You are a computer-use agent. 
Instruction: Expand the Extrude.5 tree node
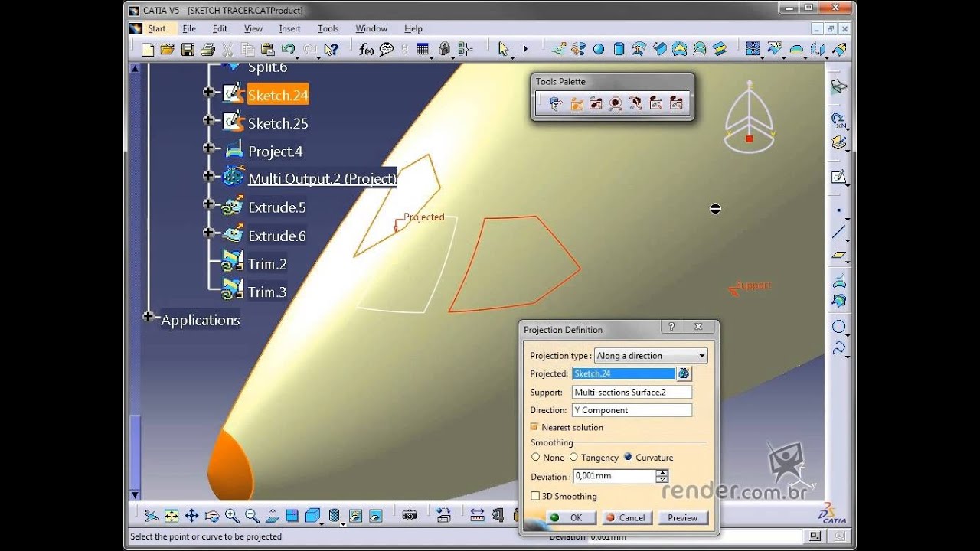[x=208, y=204]
